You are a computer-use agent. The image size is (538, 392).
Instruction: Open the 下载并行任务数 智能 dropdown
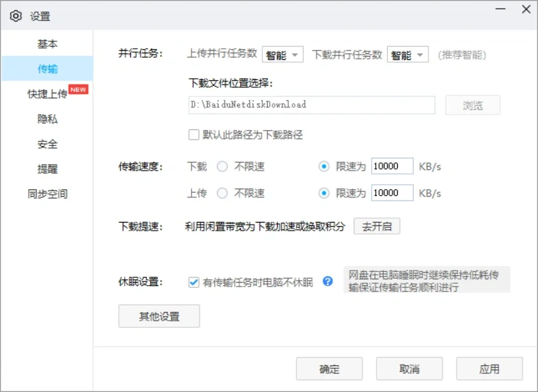point(408,55)
